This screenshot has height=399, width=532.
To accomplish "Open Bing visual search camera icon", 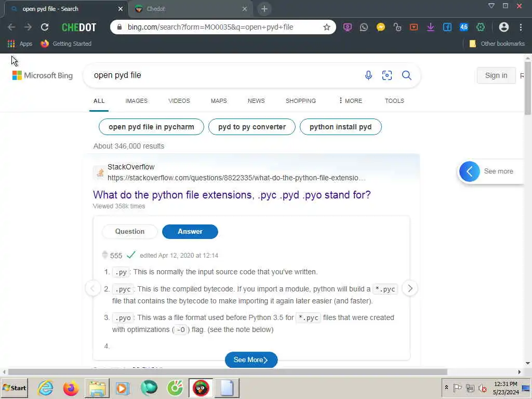I will (x=387, y=75).
